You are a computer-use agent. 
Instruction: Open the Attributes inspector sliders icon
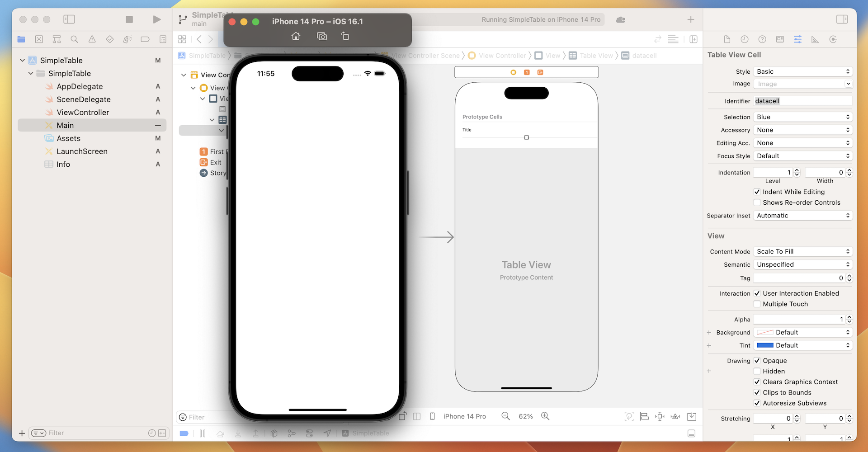797,39
